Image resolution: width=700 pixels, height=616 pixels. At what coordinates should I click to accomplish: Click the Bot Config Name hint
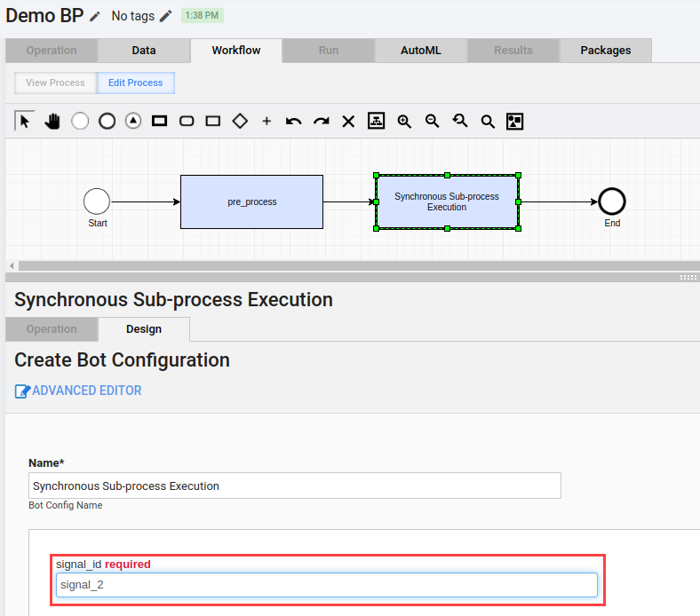tap(66, 505)
